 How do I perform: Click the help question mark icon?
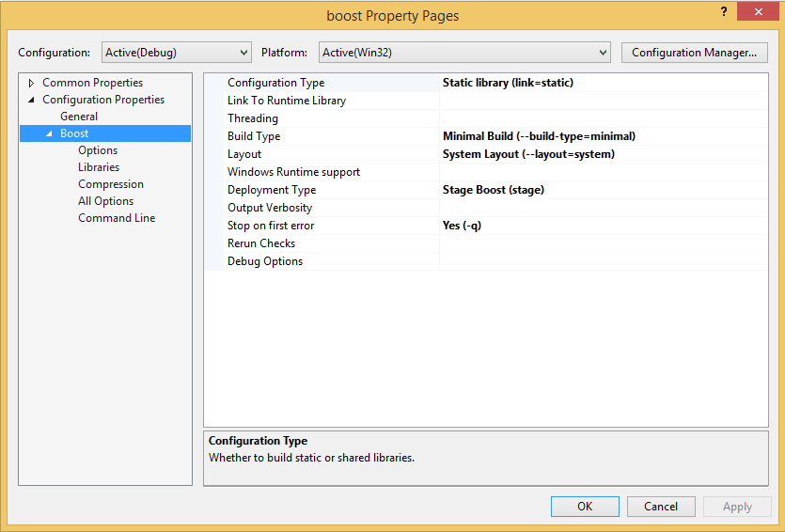[724, 11]
